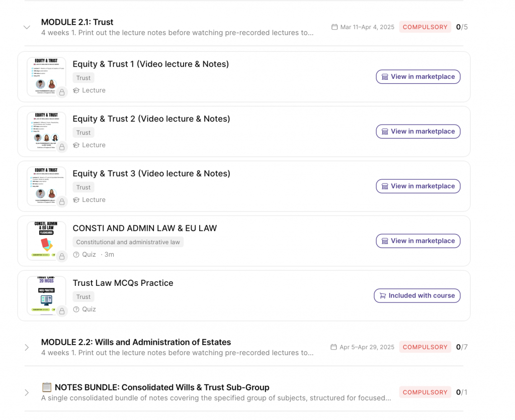Image resolution: width=515 pixels, height=420 pixels.
Task: View Equity & Trust 3 in marketplace
Action: [418, 186]
